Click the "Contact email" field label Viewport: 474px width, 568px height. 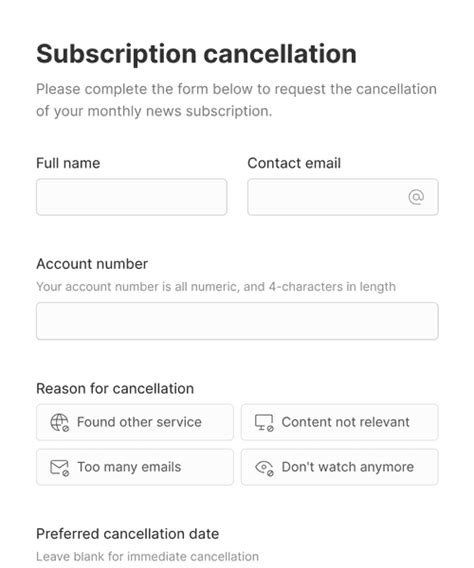point(294,163)
